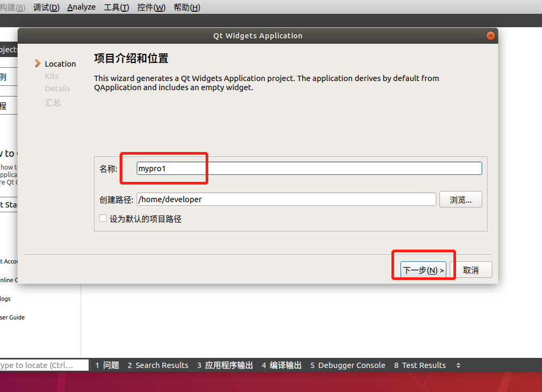This screenshot has height=392, width=542.
Task: Click the 名称 field containing mypro1
Action: (309, 169)
